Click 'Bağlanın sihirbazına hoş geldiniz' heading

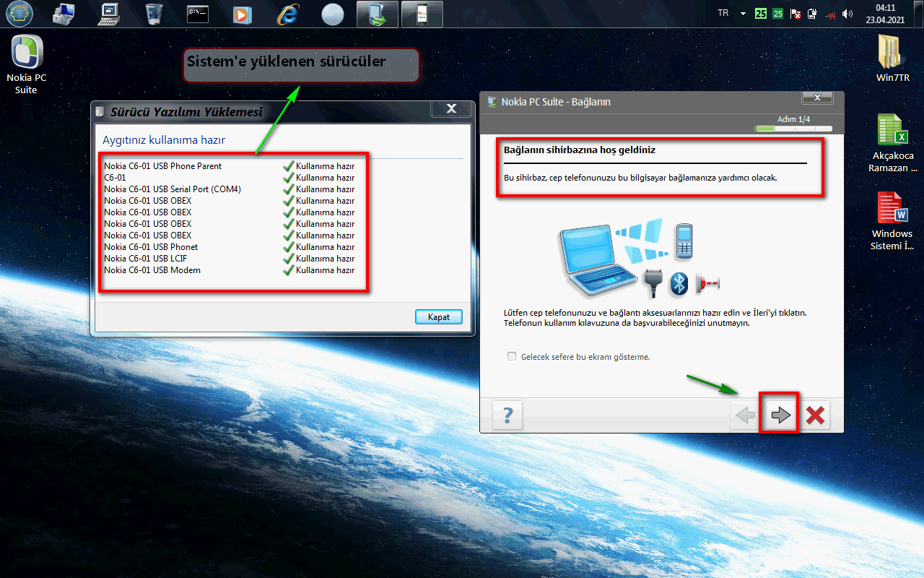tap(580, 150)
